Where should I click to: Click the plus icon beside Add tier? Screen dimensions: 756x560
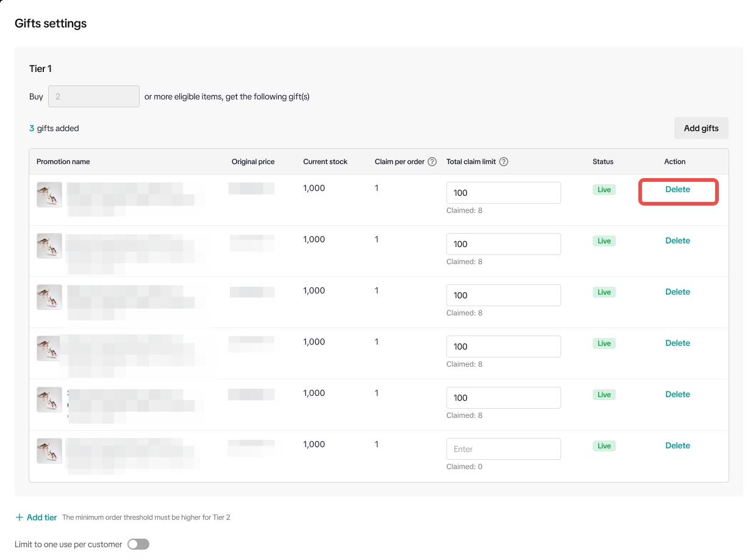[20, 517]
